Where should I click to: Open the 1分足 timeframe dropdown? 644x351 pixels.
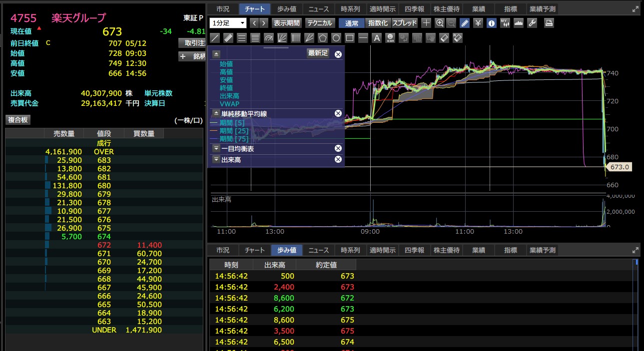point(228,23)
